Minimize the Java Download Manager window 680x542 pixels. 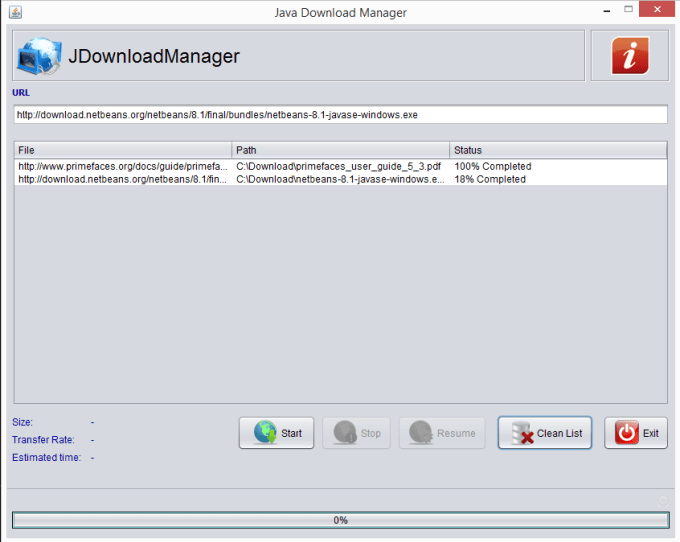(x=607, y=10)
